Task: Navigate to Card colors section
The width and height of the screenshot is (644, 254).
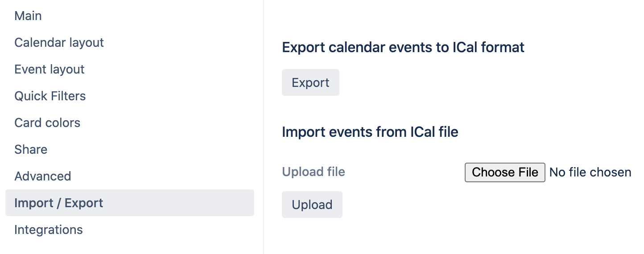Action: (47, 123)
